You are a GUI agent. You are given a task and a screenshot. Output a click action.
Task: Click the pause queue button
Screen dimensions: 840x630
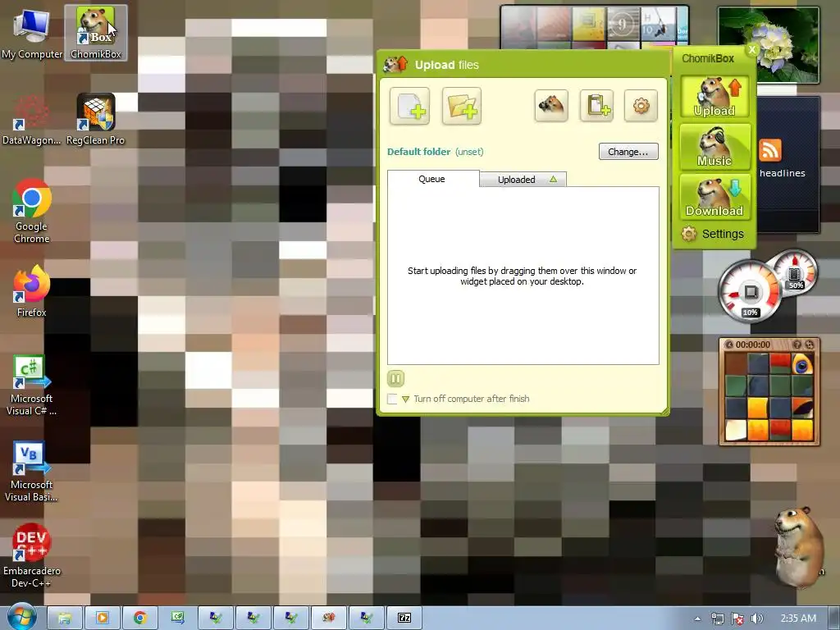tap(396, 379)
